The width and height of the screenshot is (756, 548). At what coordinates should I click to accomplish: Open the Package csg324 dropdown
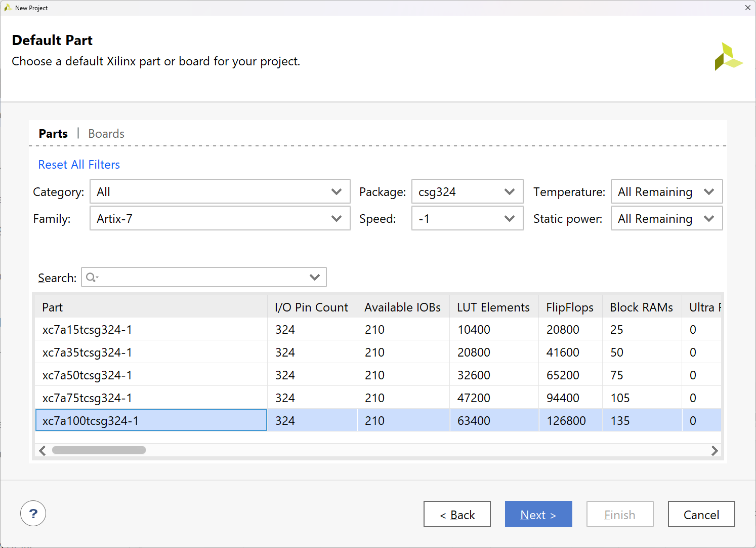[467, 191]
